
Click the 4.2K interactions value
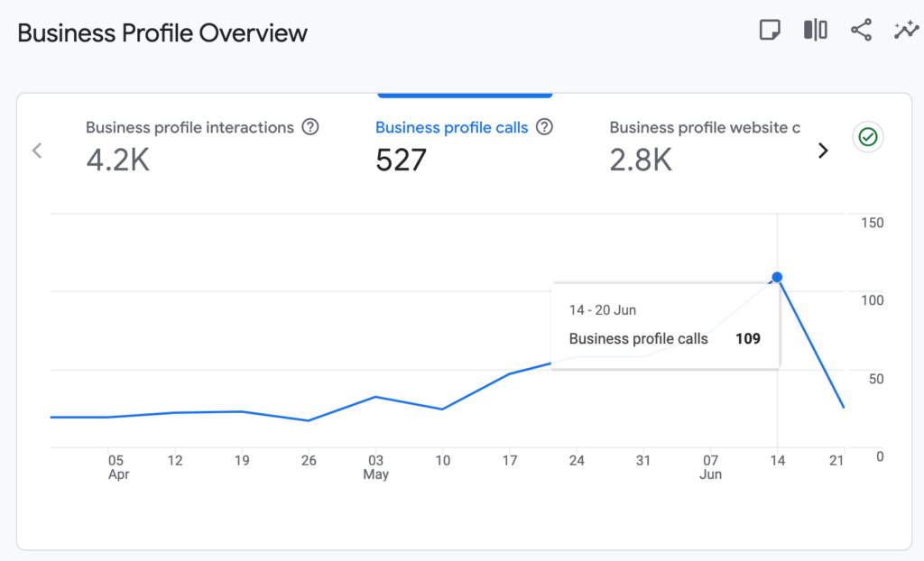tap(118, 160)
